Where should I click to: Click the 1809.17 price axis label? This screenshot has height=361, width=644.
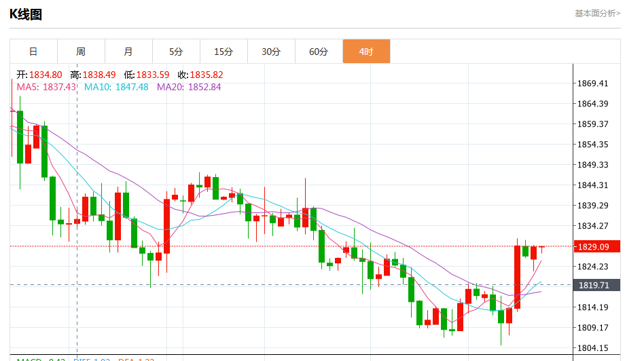point(592,328)
